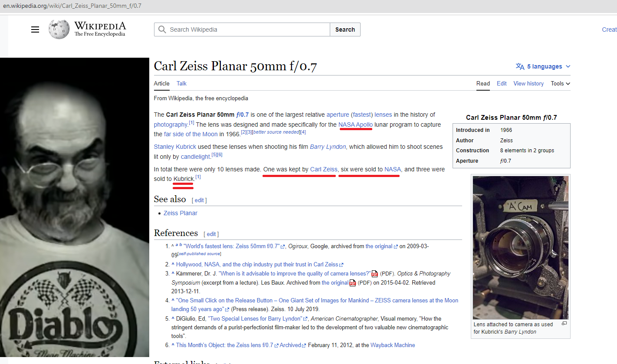Click the search magnifier icon

click(x=162, y=30)
